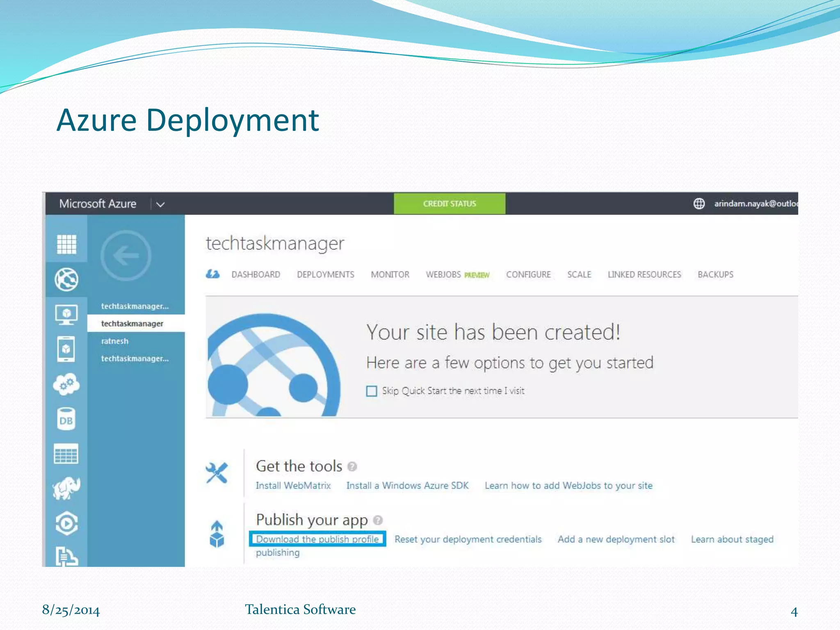
Task: Open the Linked Resources tab
Action: 644,274
